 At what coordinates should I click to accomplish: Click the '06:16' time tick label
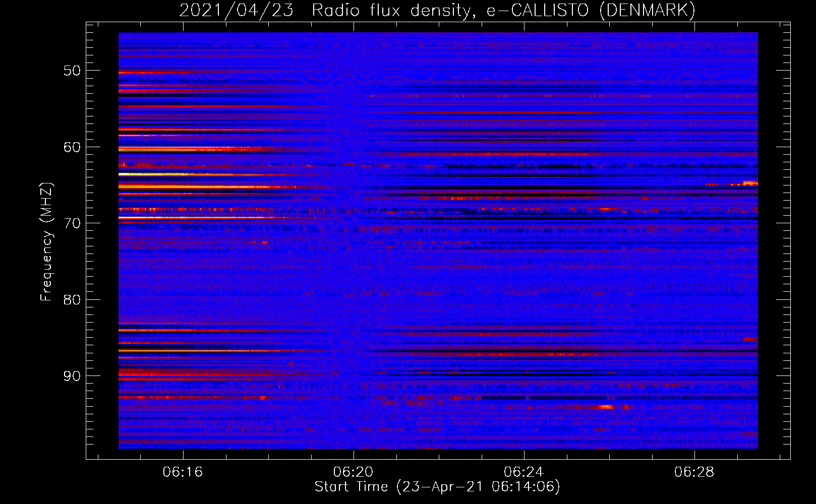coord(183,472)
